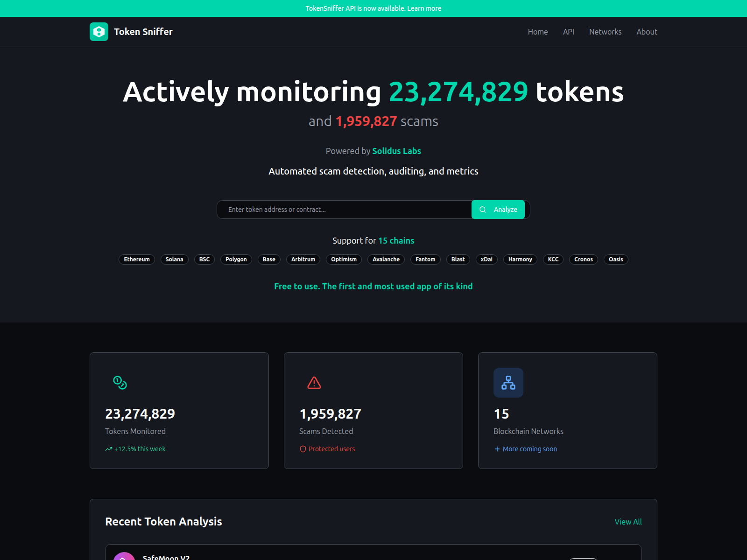747x560 pixels.
Task: Select the Fantom chain badge
Action: [x=425, y=259]
